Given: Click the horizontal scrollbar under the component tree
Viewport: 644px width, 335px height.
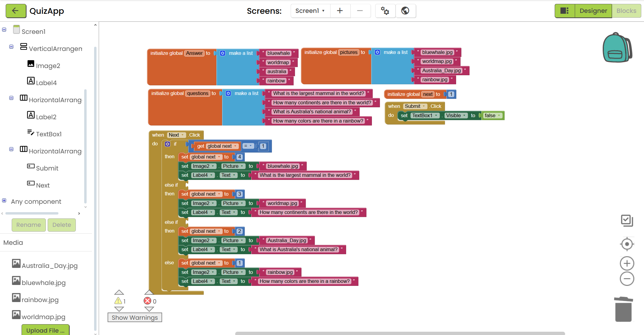Looking at the screenshot, I should point(32,213).
